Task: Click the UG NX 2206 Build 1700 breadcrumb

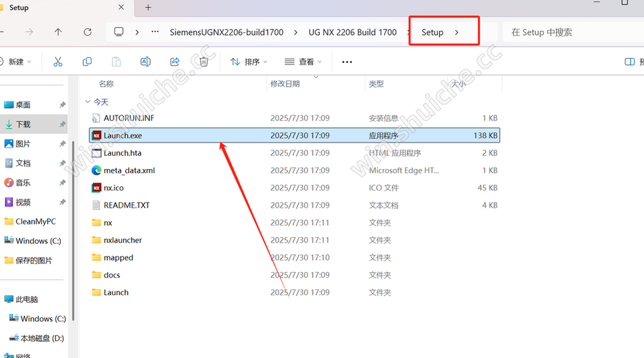Action: [x=352, y=32]
